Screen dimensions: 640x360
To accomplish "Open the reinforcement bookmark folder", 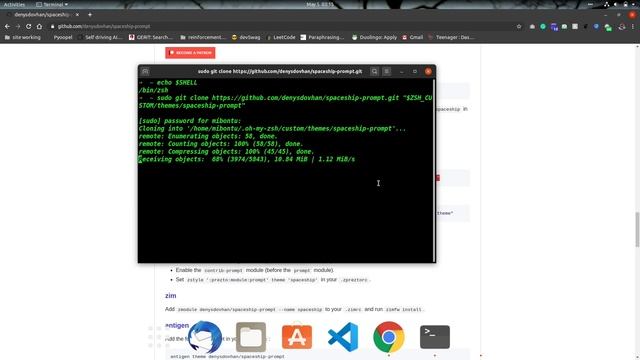I will (x=203, y=37).
